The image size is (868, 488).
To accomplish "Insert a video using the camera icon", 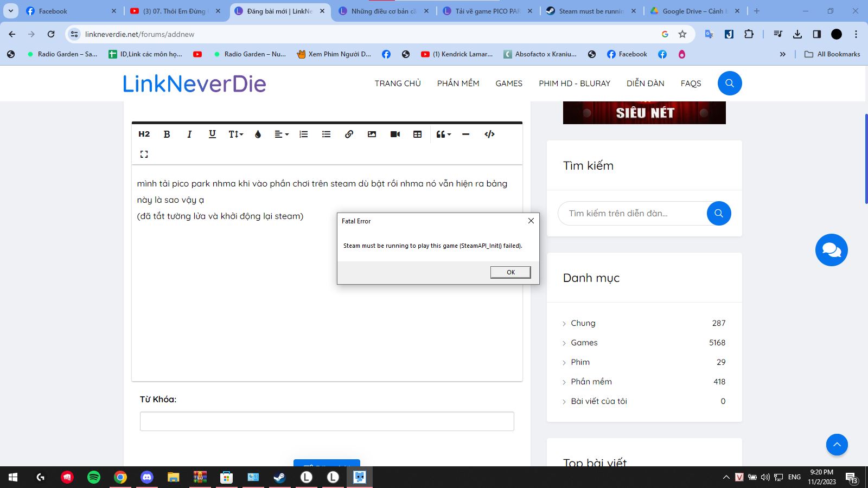I will tap(395, 134).
